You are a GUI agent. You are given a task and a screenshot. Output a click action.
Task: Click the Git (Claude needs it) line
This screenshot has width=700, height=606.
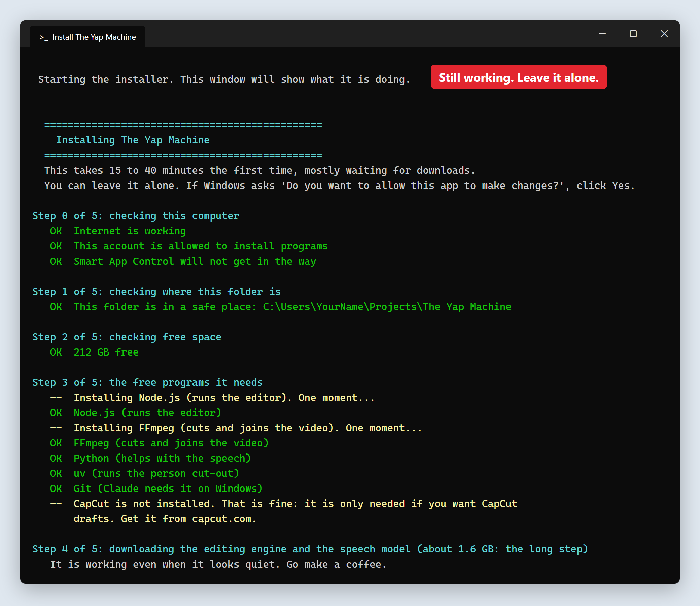tap(156, 489)
